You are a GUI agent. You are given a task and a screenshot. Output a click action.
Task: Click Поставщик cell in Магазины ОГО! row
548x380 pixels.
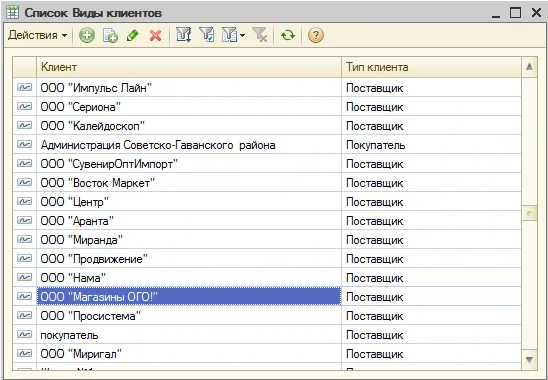point(431,296)
